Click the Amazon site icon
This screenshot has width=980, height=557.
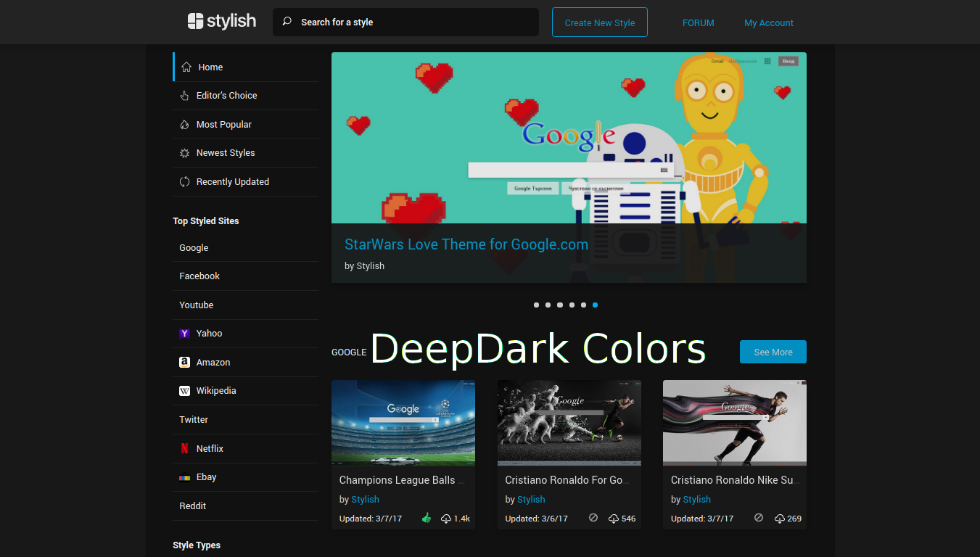click(184, 362)
